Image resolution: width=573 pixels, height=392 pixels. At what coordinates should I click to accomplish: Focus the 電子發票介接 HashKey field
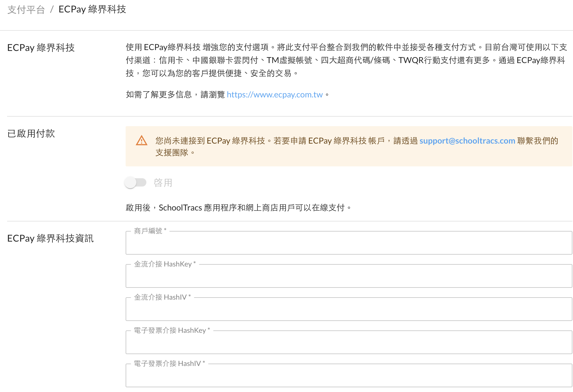(349, 342)
